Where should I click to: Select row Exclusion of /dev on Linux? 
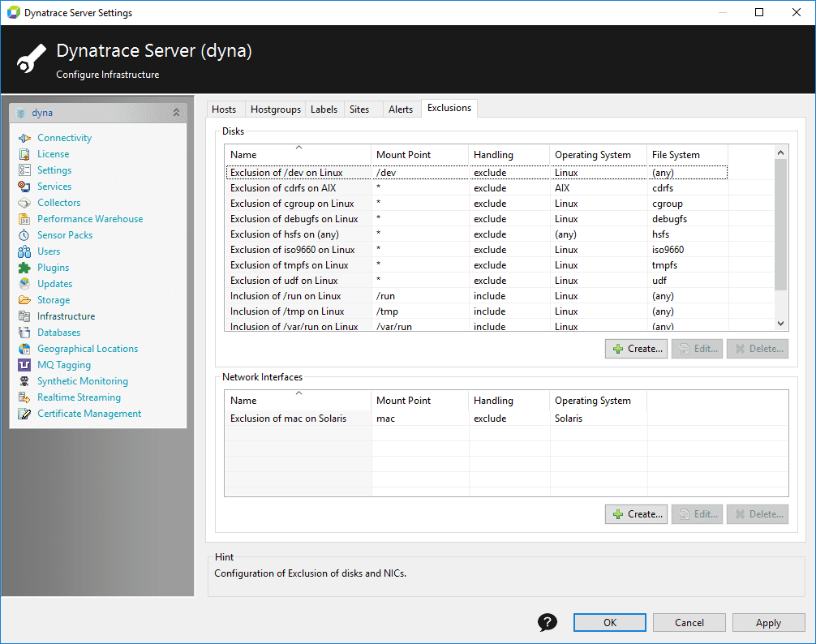coord(477,172)
